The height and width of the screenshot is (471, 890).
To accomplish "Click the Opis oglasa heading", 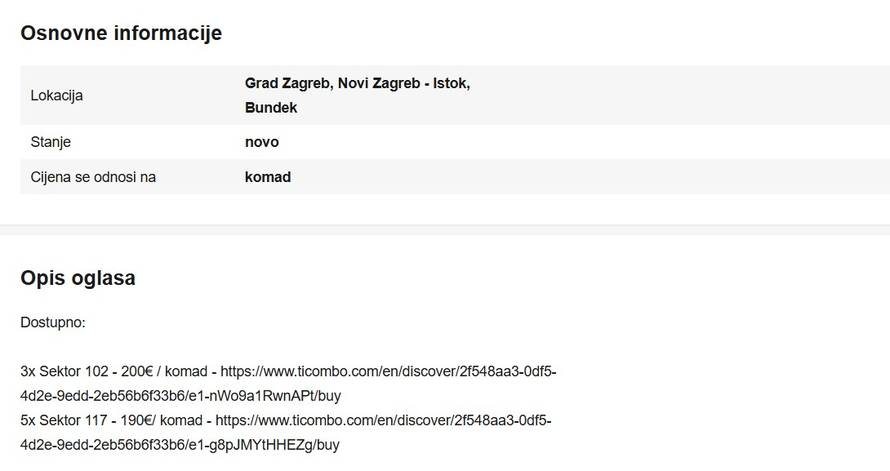I will pyautogui.click(x=78, y=279).
